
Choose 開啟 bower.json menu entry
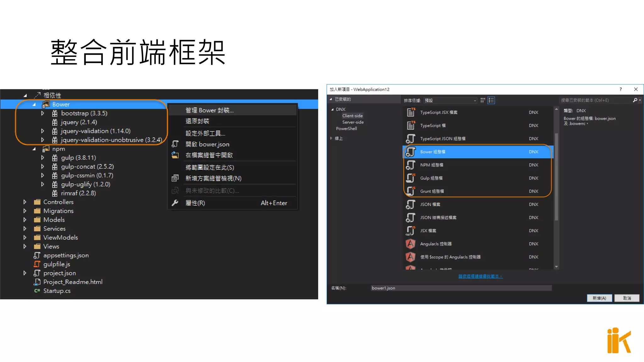coord(233,144)
